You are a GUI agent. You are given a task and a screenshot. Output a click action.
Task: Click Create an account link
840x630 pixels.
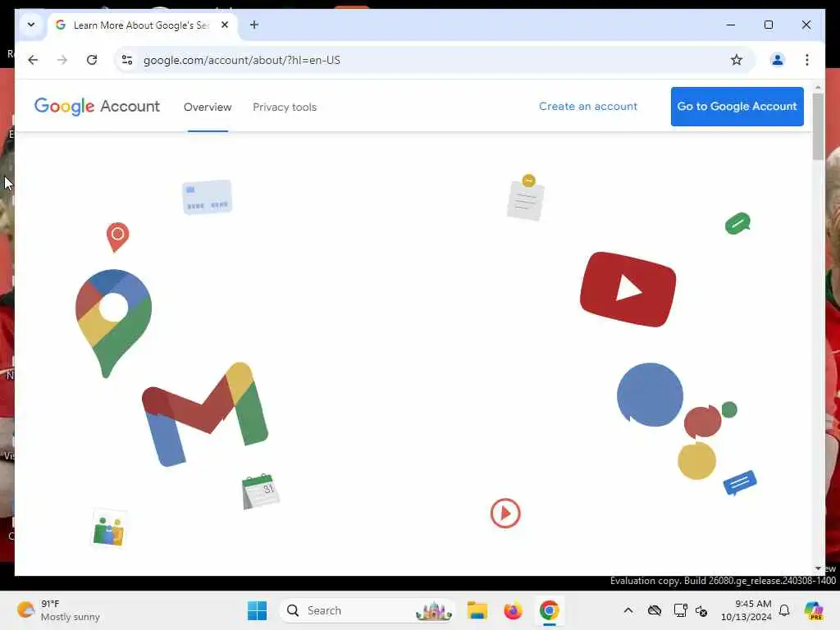[588, 106]
